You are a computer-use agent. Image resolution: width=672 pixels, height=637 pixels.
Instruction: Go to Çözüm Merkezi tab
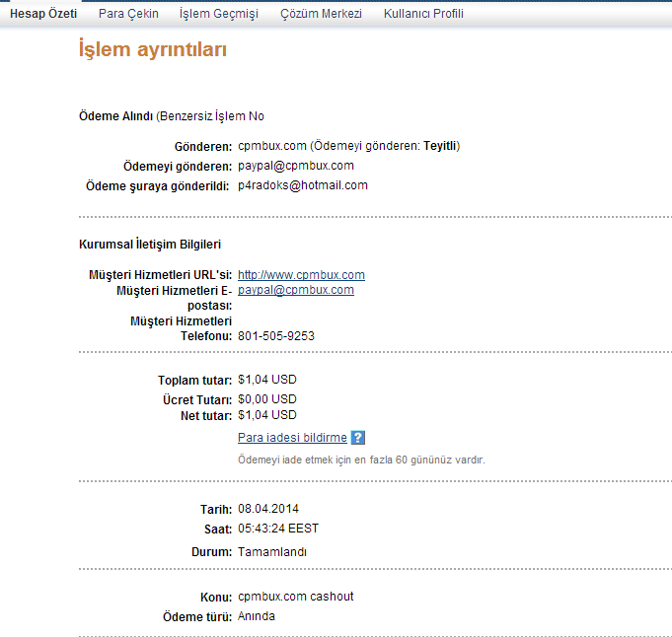[x=321, y=14]
